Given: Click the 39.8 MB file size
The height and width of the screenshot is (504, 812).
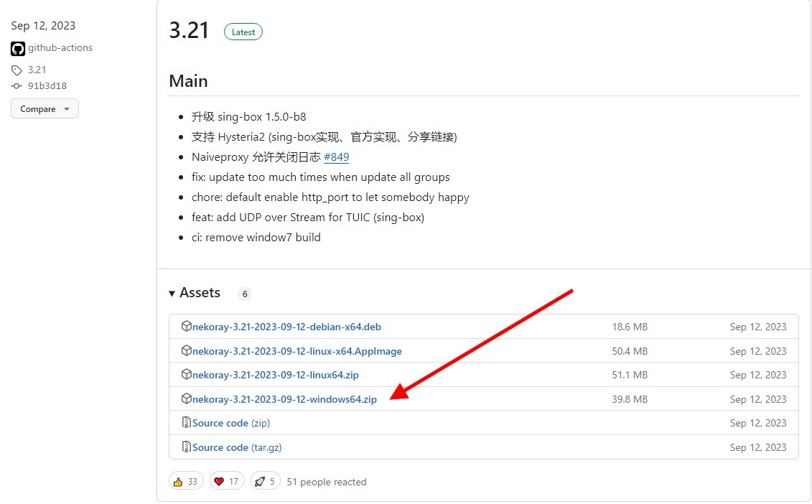Looking at the screenshot, I should click(630, 399).
